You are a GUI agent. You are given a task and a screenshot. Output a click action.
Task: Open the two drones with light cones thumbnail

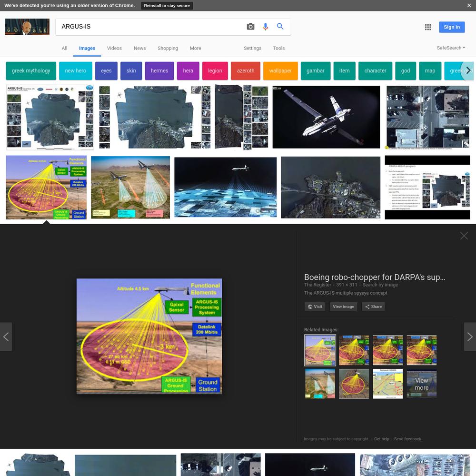point(130,187)
